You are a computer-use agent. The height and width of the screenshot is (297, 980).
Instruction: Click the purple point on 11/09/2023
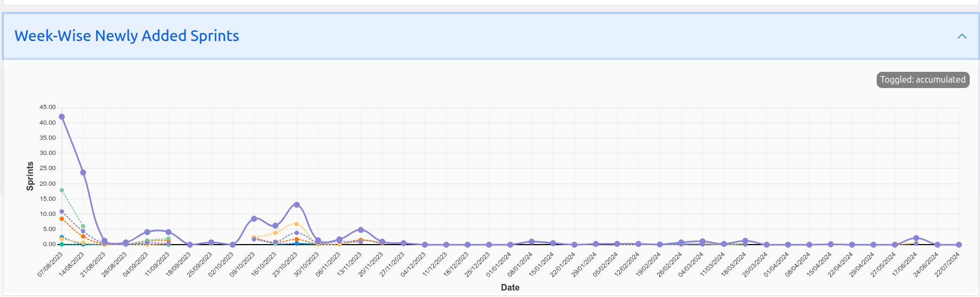point(169,232)
